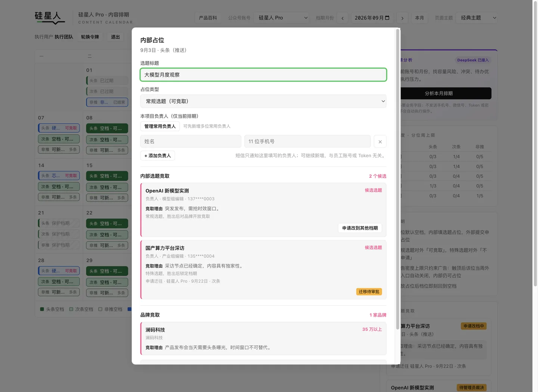Open the calendar picker icon in month field

click(387, 18)
